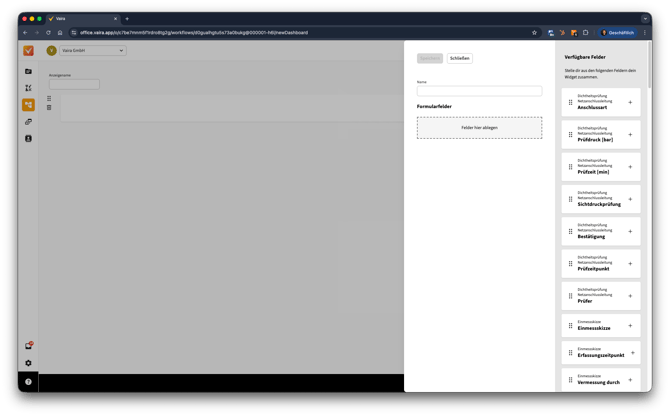This screenshot has width=670, height=416.
Task: Switch to the Vaira browser tab
Action: 82,18
